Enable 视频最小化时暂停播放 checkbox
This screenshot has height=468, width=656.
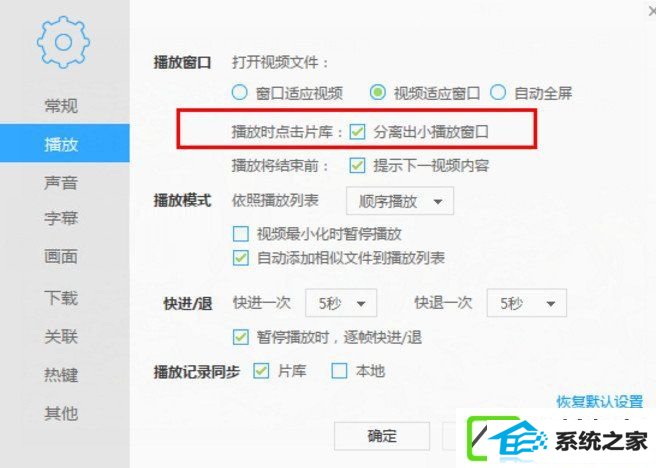tap(241, 234)
